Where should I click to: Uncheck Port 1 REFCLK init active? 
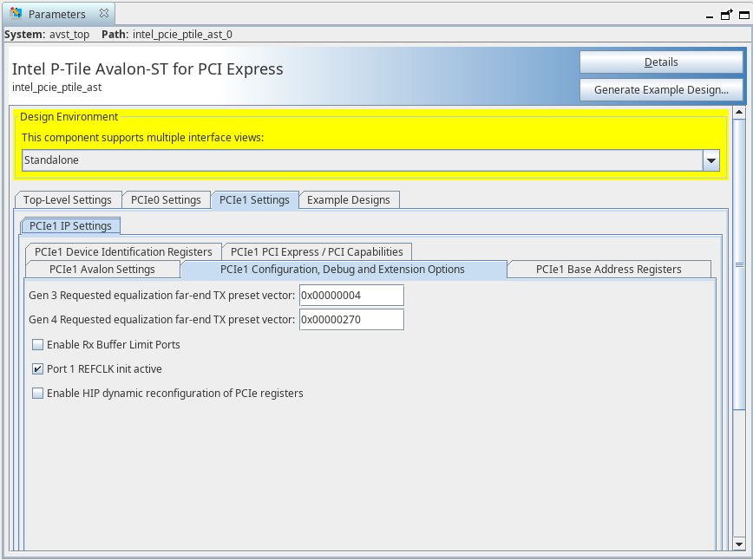tap(37, 369)
